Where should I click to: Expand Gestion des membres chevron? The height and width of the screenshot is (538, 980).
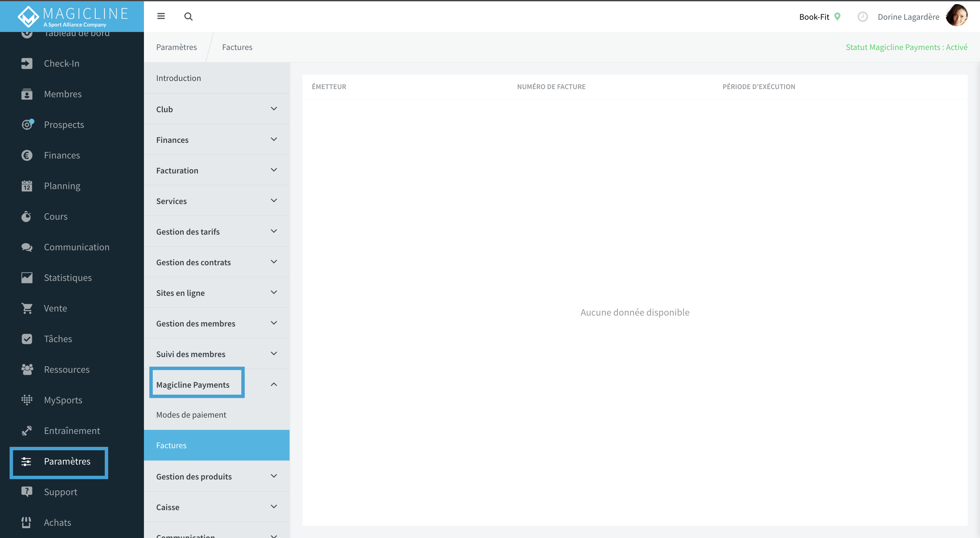point(274,323)
